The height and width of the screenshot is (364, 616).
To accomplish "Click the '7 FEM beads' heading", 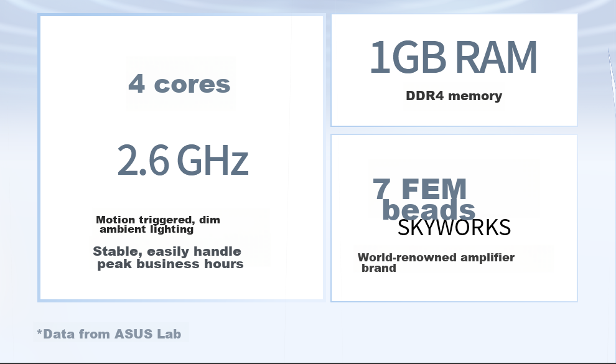I will pyautogui.click(x=424, y=199).
